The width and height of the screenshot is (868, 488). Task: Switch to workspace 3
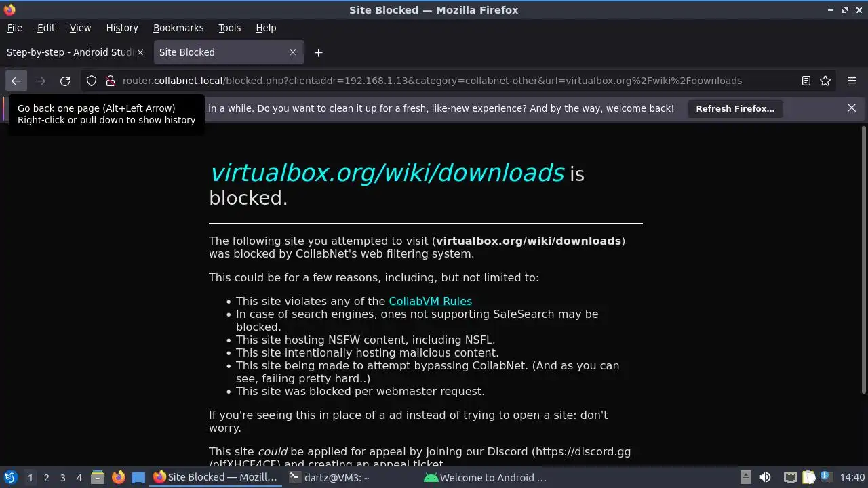(x=62, y=477)
